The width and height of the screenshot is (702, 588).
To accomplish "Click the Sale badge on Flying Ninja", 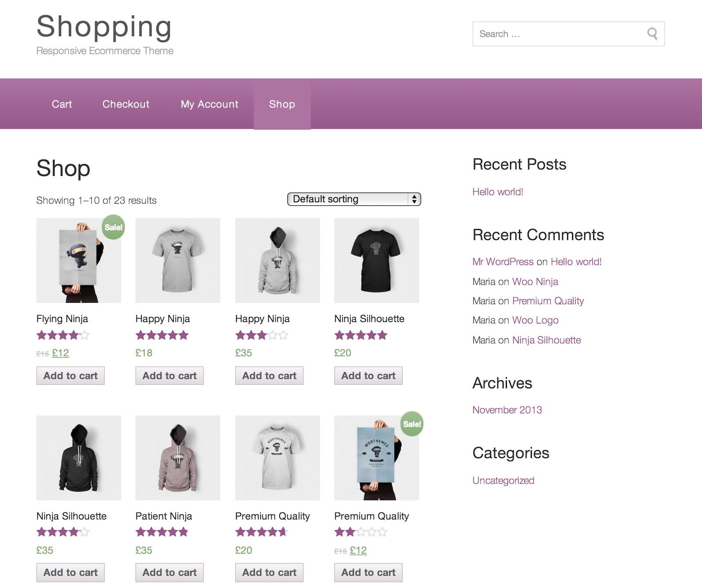I will click(113, 227).
